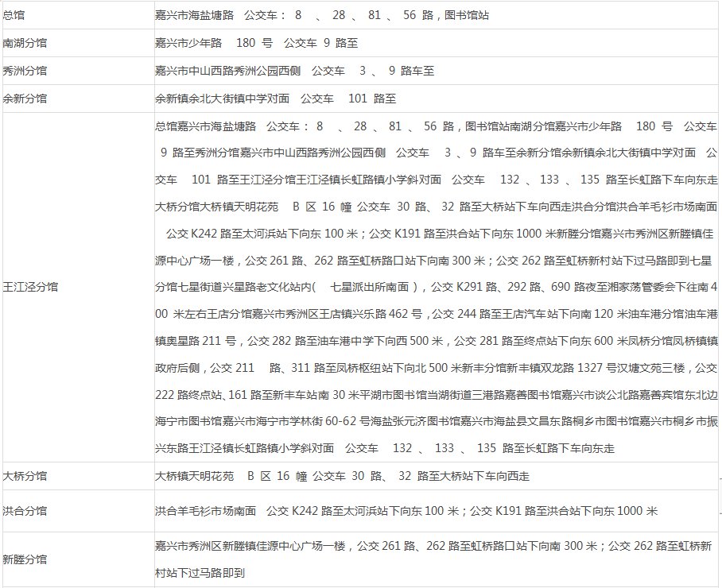Viewport: 722px width, 588px height.
Task: Click 大桥分馆 address 大桥镇天明花苑 B 区 cell
Action: point(342,476)
